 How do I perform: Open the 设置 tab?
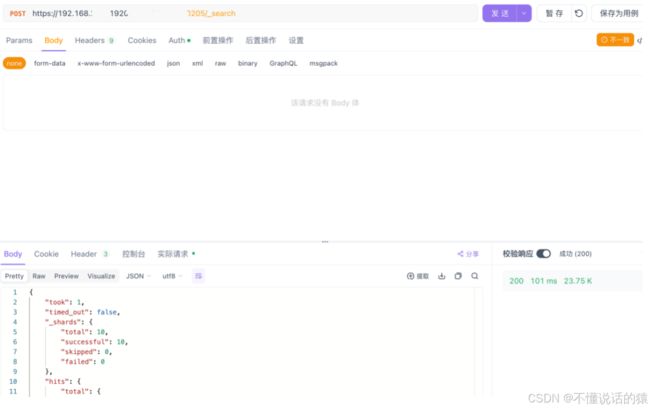click(296, 40)
